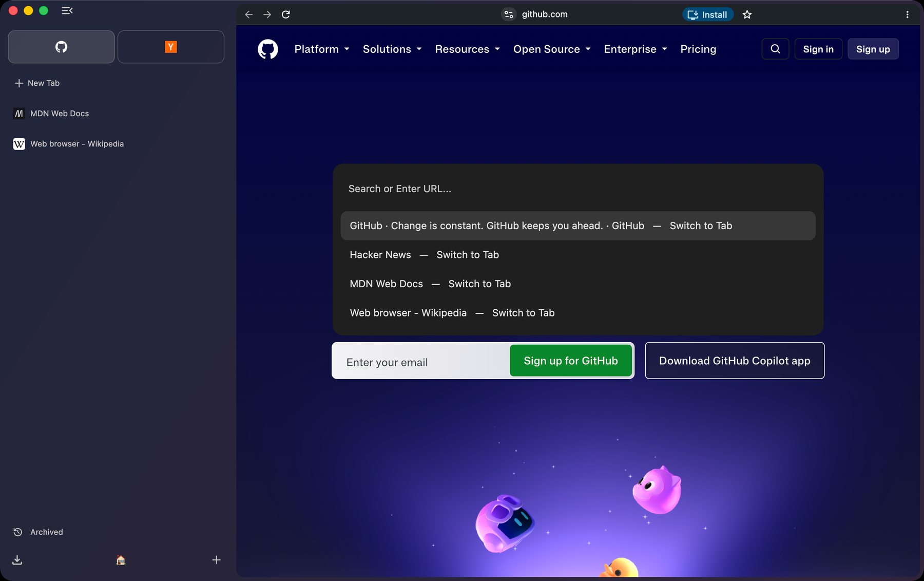Bookmark this page with the star icon

coord(747,14)
